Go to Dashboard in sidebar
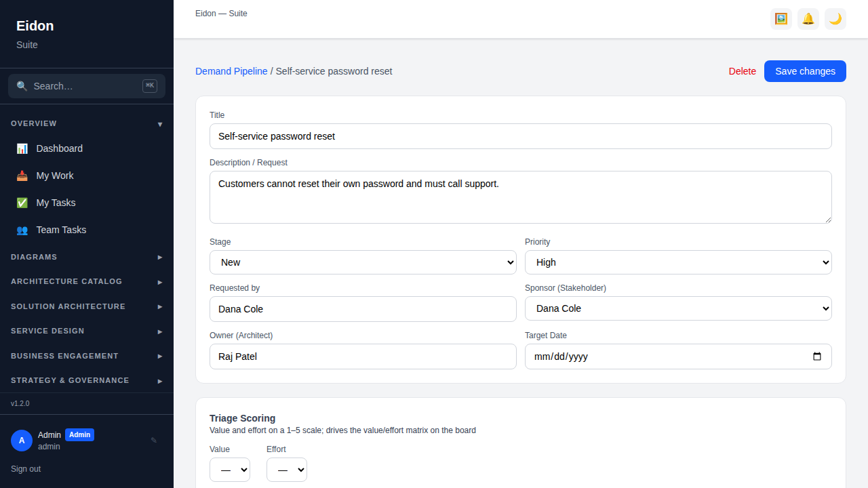 [x=87, y=148]
